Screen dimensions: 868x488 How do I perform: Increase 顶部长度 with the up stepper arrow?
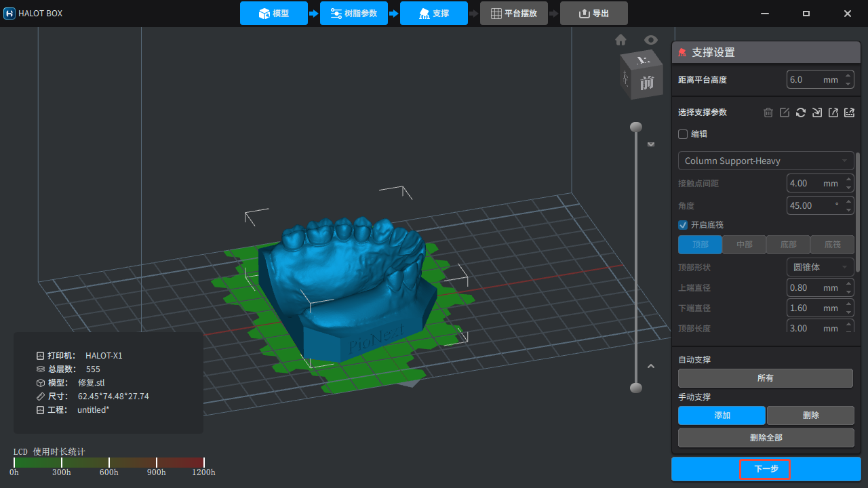848,325
